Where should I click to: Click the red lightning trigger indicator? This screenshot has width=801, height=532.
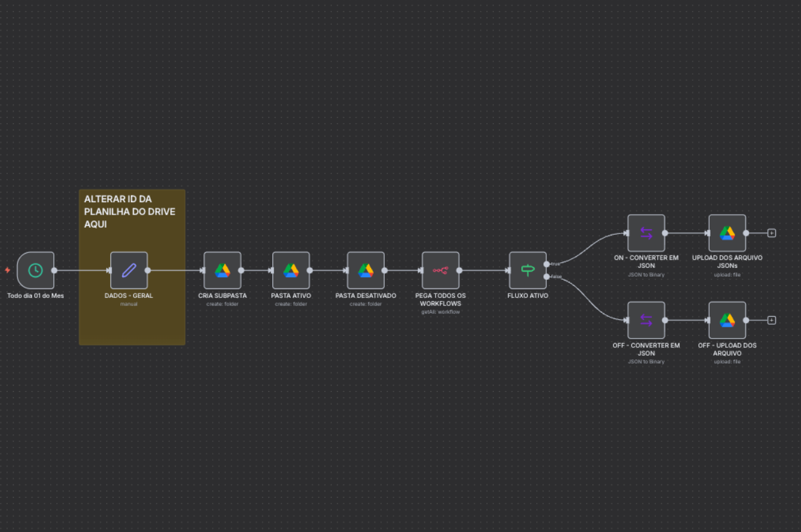pyautogui.click(x=8, y=270)
